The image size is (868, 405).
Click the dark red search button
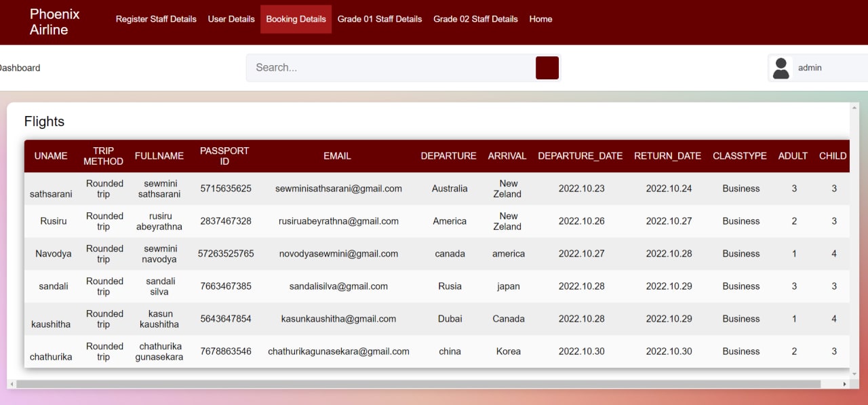[x=547, y=68]
